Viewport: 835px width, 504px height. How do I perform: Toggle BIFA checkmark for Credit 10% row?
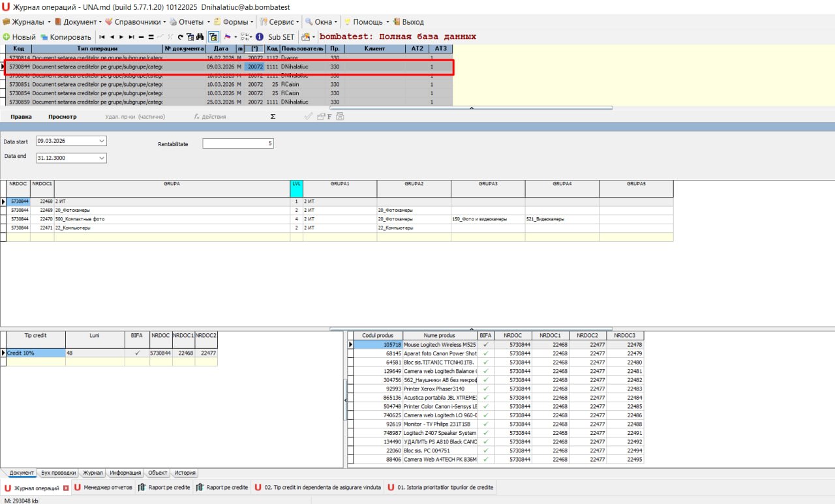tap(137, 353)
